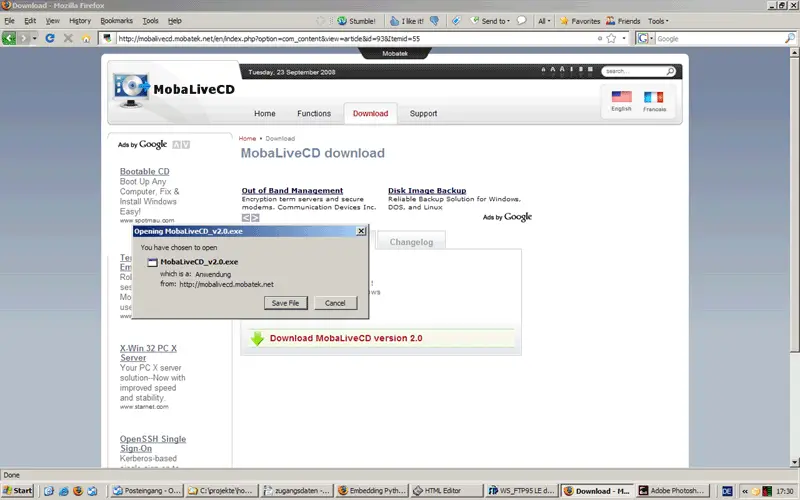Click the tag icon in StumbleUpon toolbar
800x500 pixels.
(x=456, y=21)
